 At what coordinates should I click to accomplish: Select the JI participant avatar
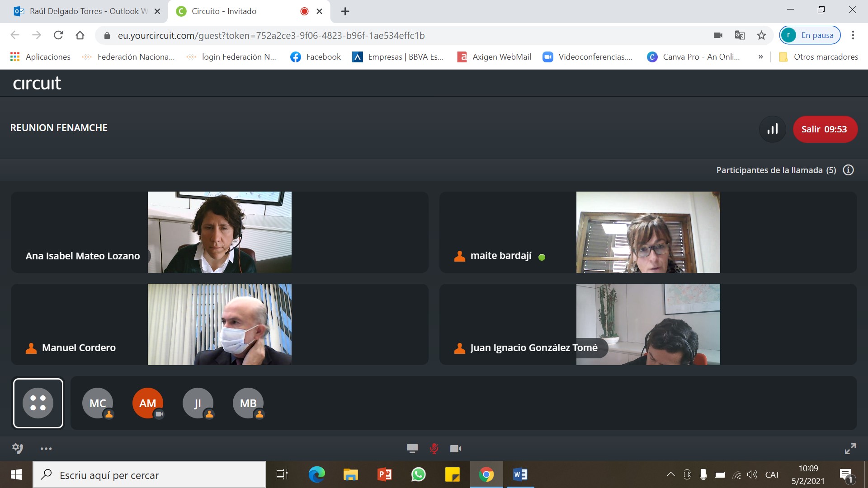pos(198,403)
